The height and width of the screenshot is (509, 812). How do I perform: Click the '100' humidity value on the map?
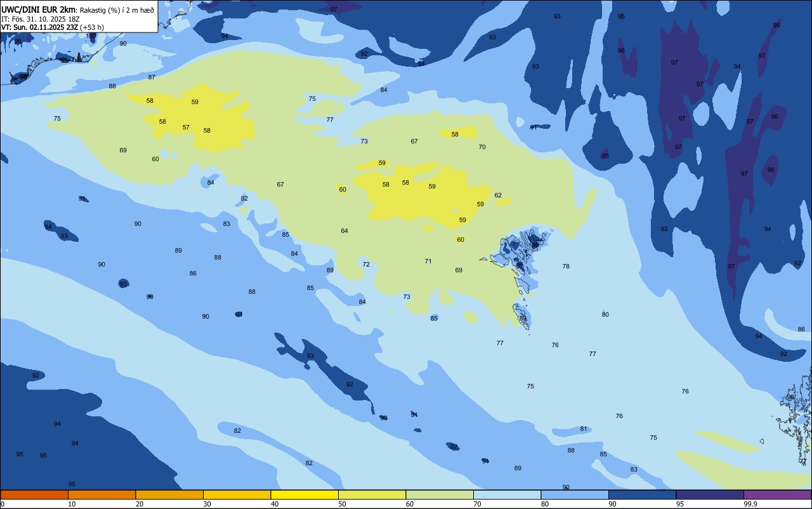click(x=91, y=36)
